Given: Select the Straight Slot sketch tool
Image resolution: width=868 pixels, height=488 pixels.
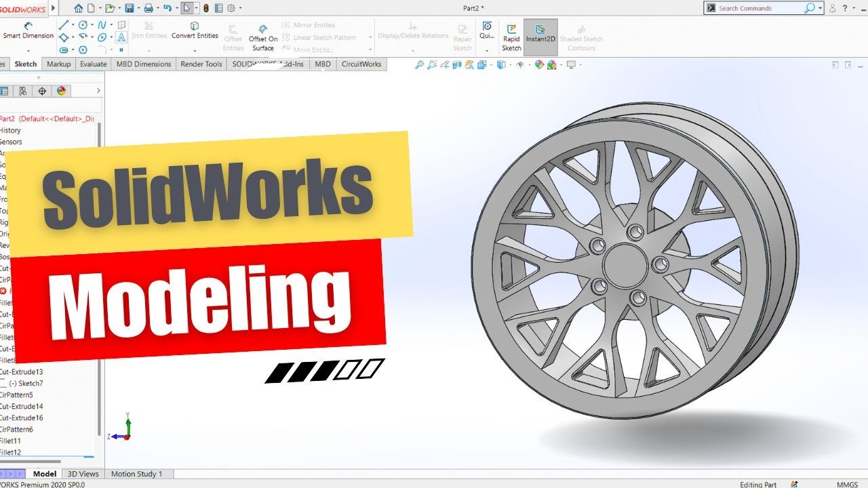Looking at the screenshot, I should click(x=64, y=49).
